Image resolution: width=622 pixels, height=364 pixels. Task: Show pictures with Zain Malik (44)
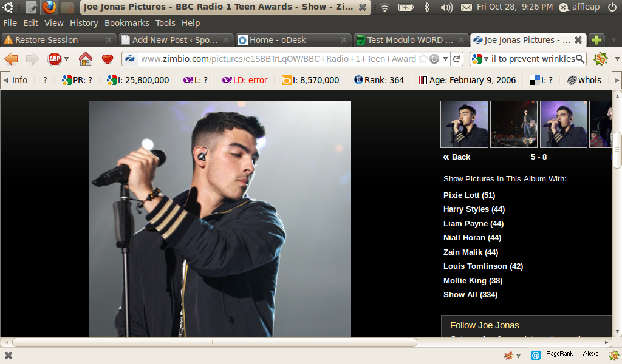[x=471, y=252]
